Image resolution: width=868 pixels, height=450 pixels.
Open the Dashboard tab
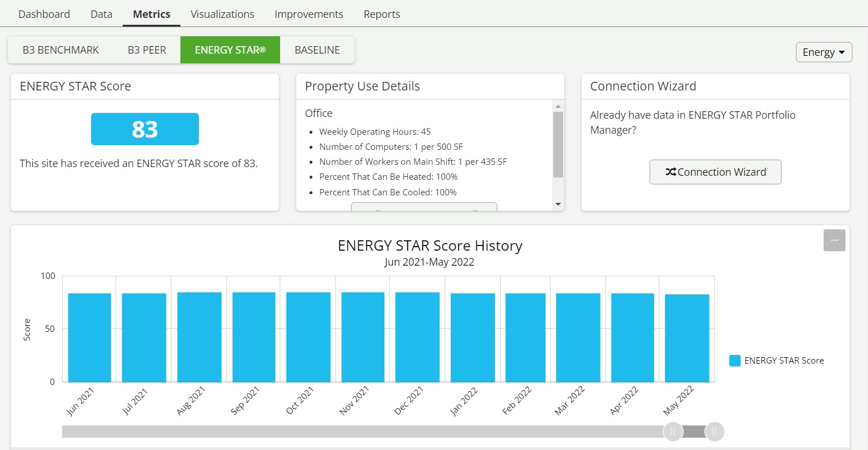[x=44, y=14]
